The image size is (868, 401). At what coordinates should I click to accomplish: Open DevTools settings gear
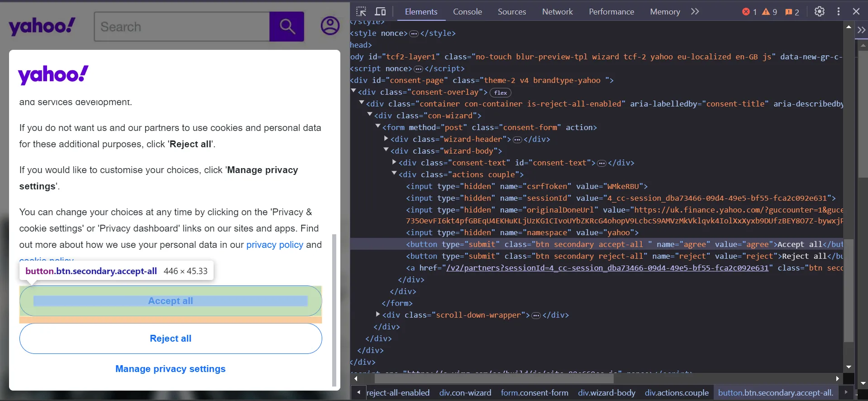(820, 12)
